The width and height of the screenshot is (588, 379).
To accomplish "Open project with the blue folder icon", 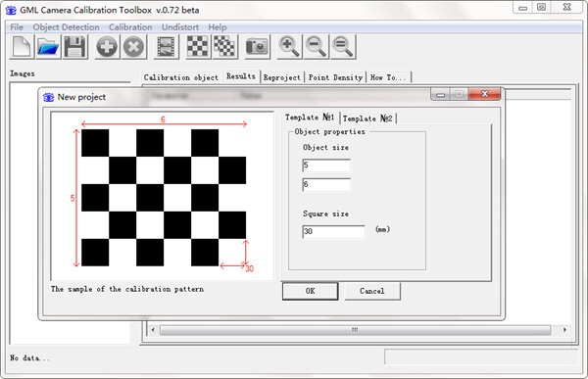I will coord(48,47).
